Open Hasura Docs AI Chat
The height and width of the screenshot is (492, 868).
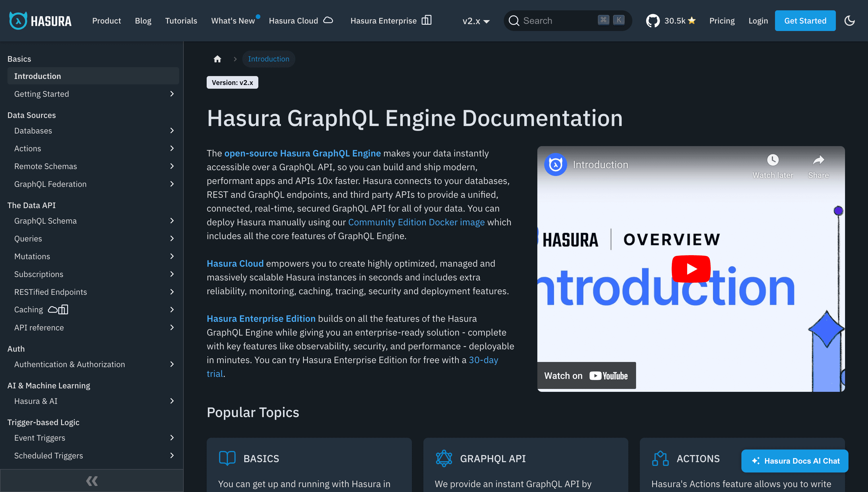pyautogui.click(x=794, y=461)
